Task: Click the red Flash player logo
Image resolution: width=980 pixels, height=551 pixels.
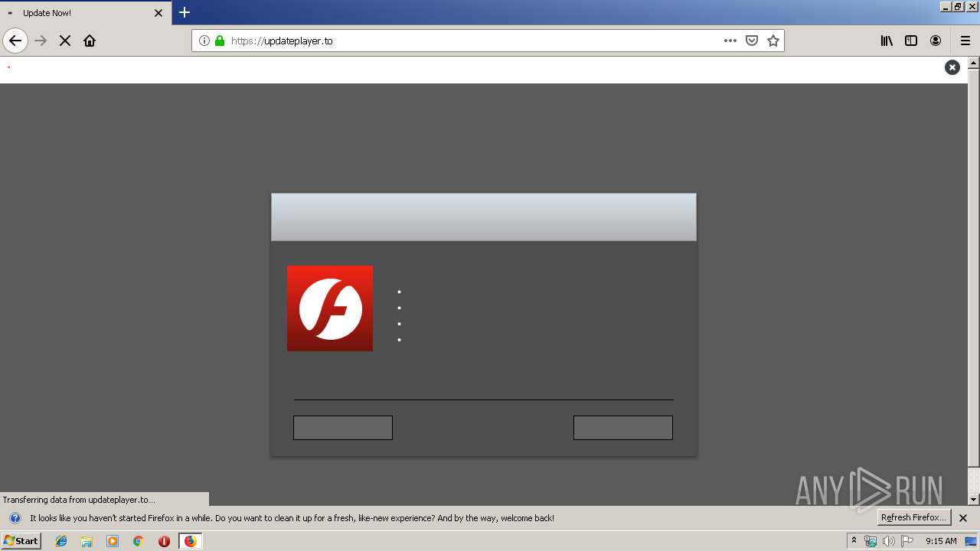Action: (x=330, y=308)
